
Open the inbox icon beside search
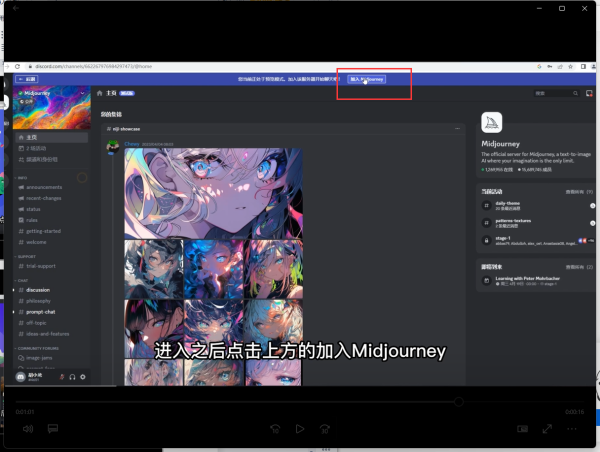click(x=589, y=93)
